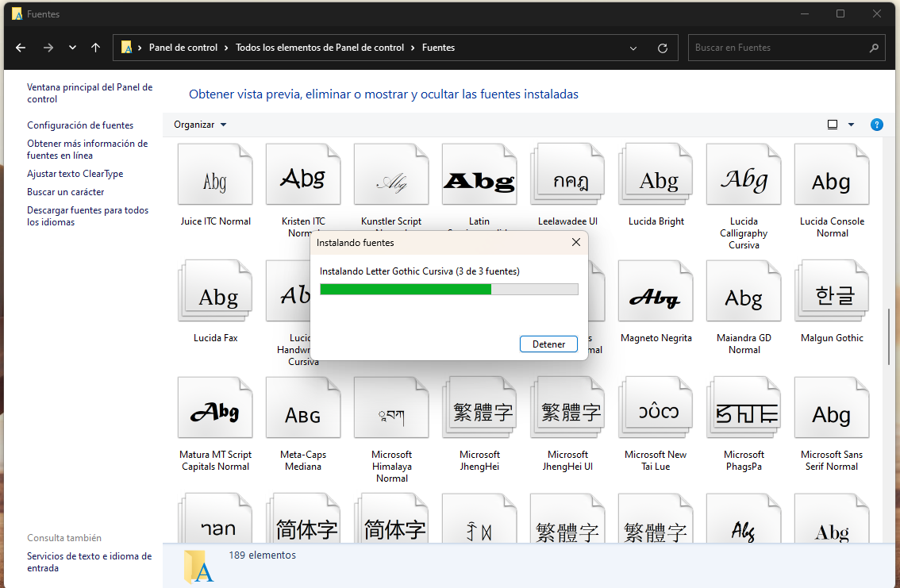The image size is (900, 588).
Task: Stop the installation with Detener button
Action: point(548,344)
